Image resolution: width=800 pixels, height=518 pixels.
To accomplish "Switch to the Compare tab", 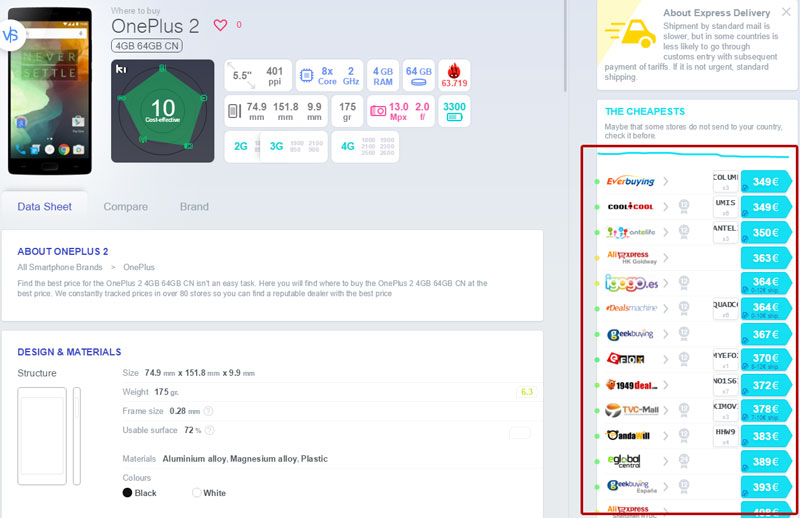I will point(126,207).
